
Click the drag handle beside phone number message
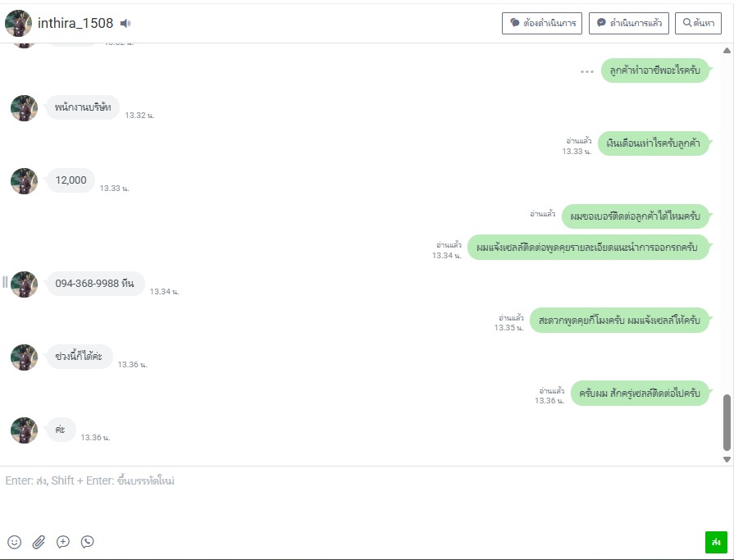pos(5,281)
